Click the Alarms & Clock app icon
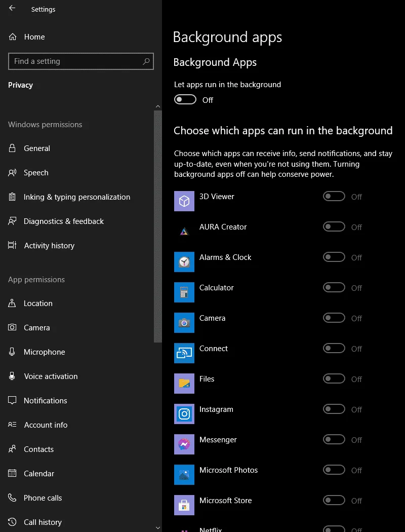The width and height of the screenshot is (405, 532). [184, 262]
